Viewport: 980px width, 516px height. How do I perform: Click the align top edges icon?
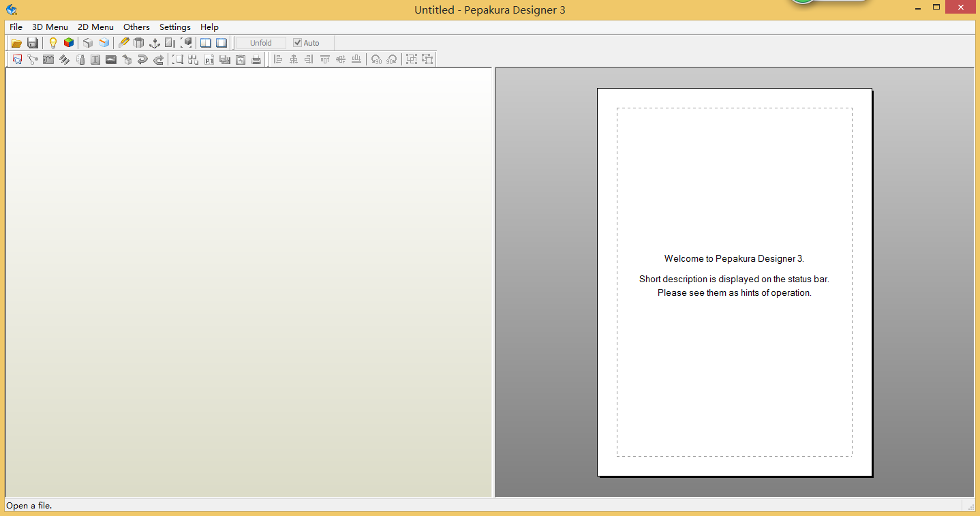325,59
